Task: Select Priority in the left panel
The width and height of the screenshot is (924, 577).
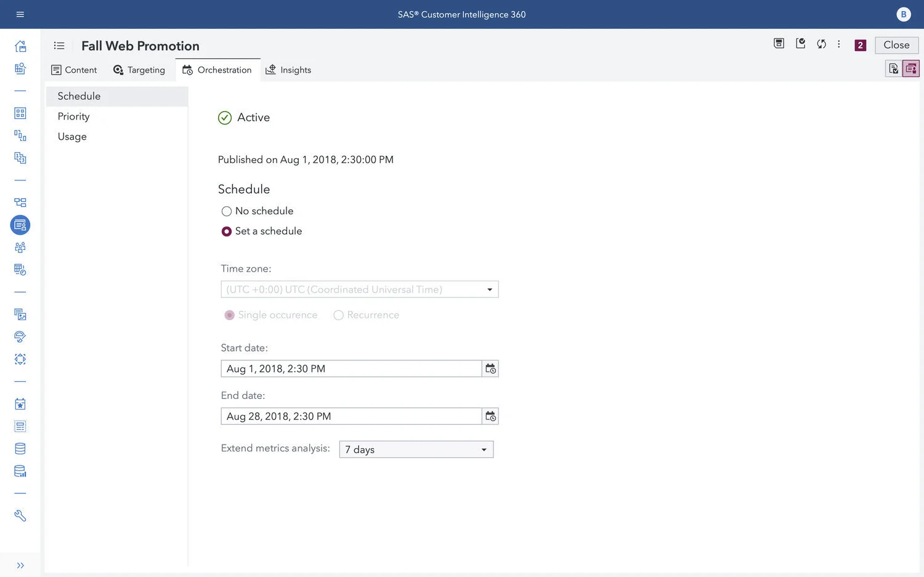Action: click(x=117, y=116)
